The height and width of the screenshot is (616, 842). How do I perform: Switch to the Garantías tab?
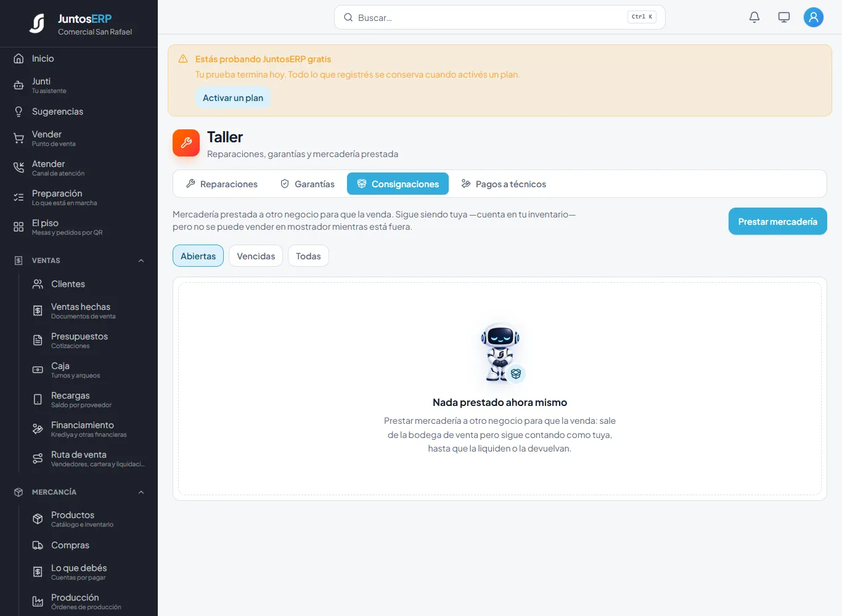(307, 184)
